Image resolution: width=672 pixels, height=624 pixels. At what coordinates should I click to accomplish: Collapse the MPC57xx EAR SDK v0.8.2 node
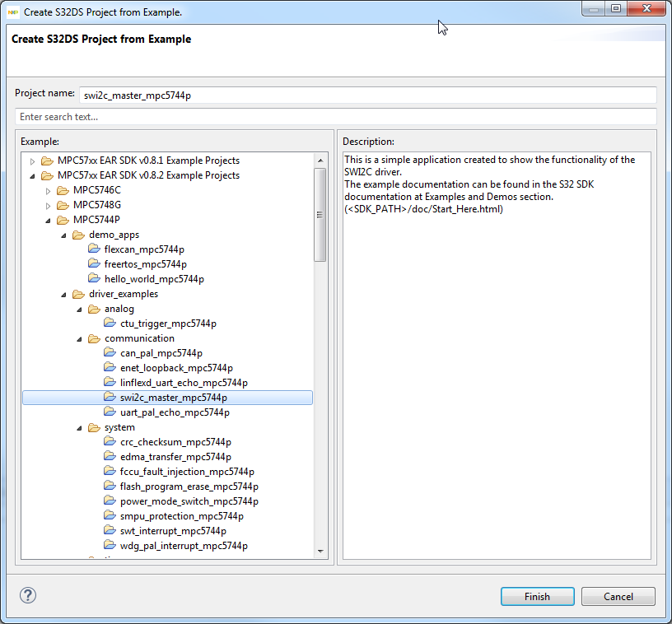(x=33, y=176)
